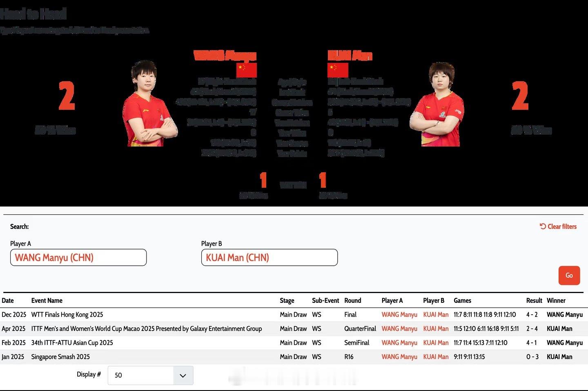Click WANG Manyu's player photo
The width and height of the screenshot is (588, 391).
[x=149, y=103]
